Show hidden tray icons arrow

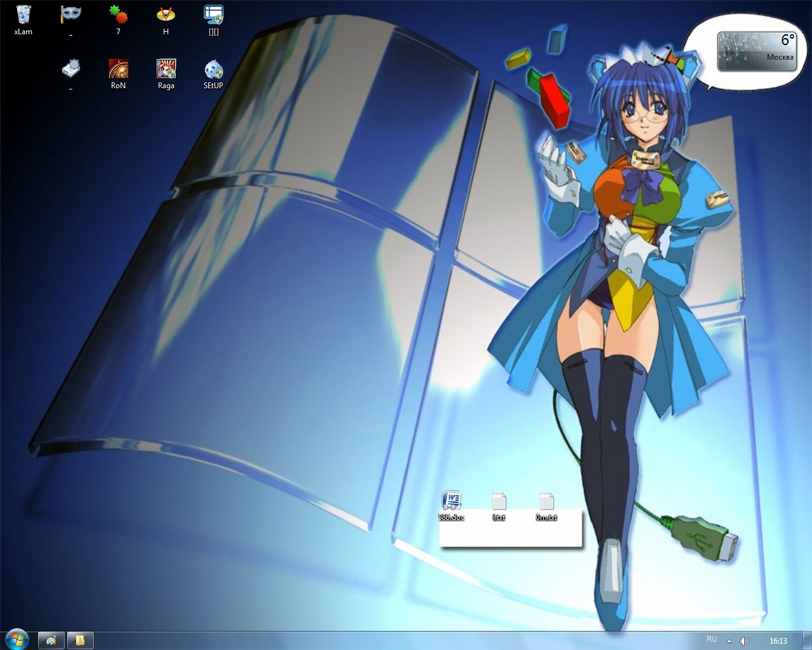[729, 641]
